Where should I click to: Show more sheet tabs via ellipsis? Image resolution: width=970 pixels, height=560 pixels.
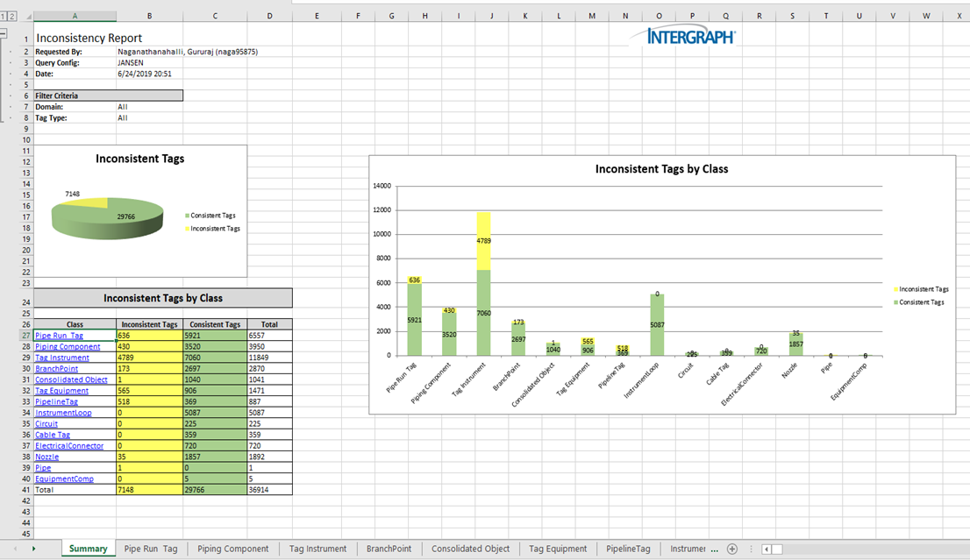[x=714, y=549]
